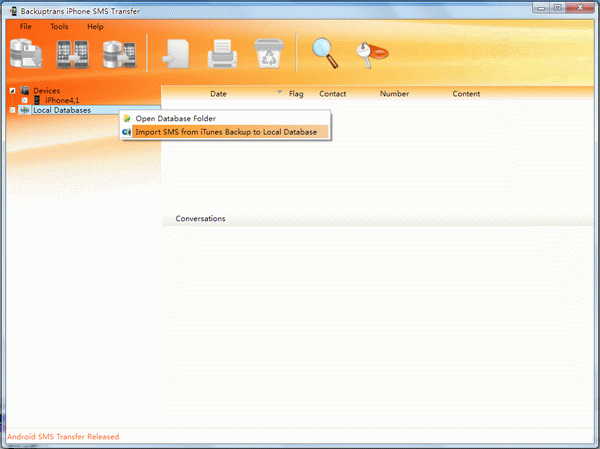Select Local Databases in the tree
This screenshot has width=600, height=449.
click(x=62, y=110)
